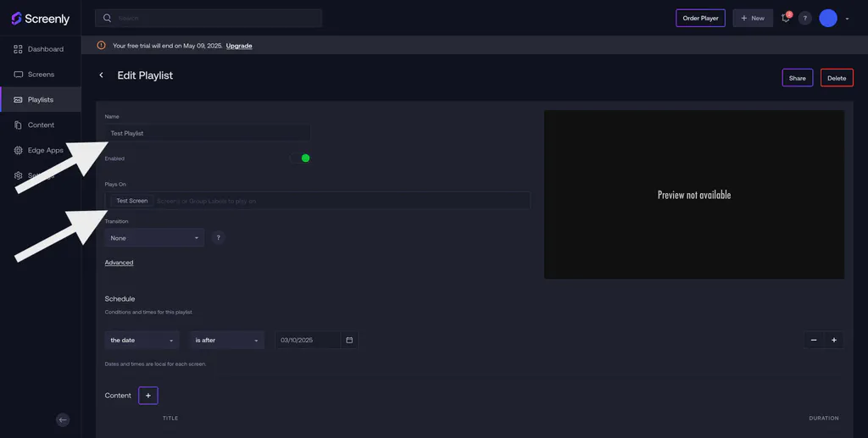Click the Content files icon
Image resolution: width=868 pixels, height=438 pixels.
pos(19,125)
